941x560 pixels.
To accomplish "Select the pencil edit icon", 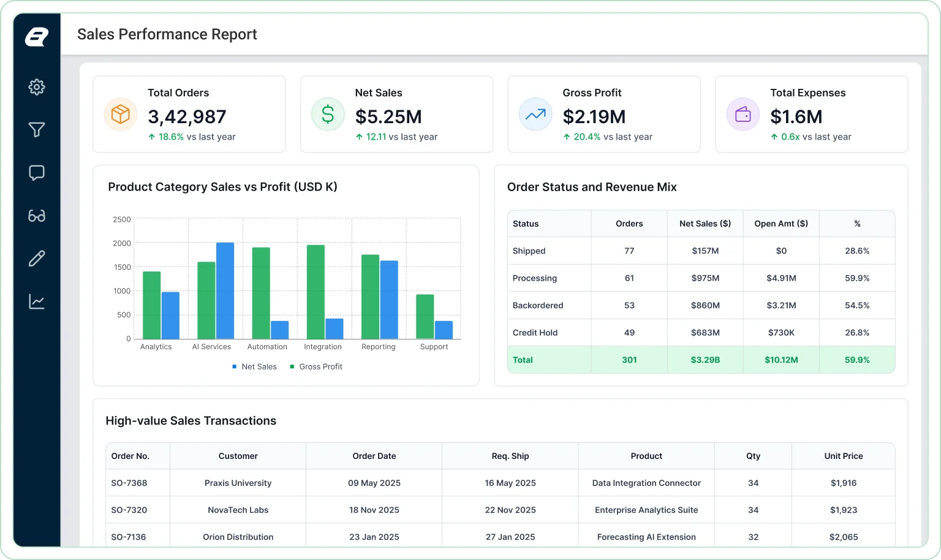I will pyautogui.click(x=37, y=259).
